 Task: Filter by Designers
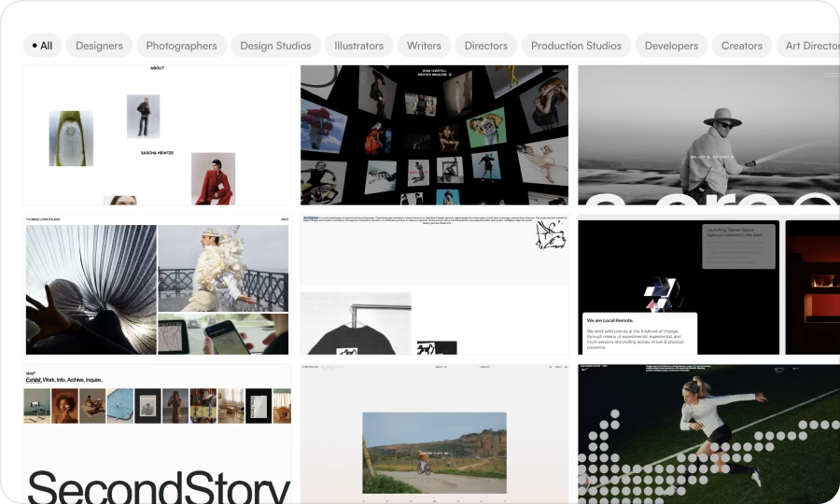pyautogui.click(x=99, y=46)
